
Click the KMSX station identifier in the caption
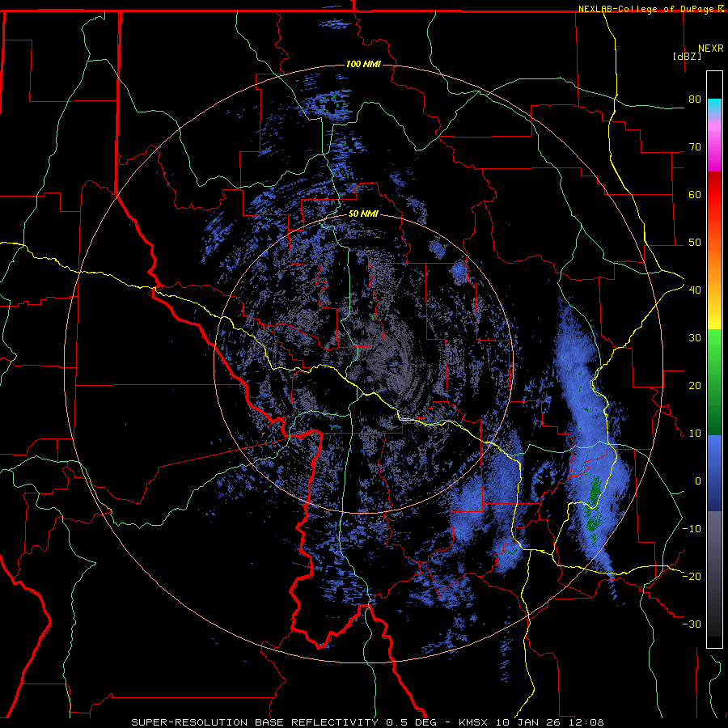click(x=475, y=722)
